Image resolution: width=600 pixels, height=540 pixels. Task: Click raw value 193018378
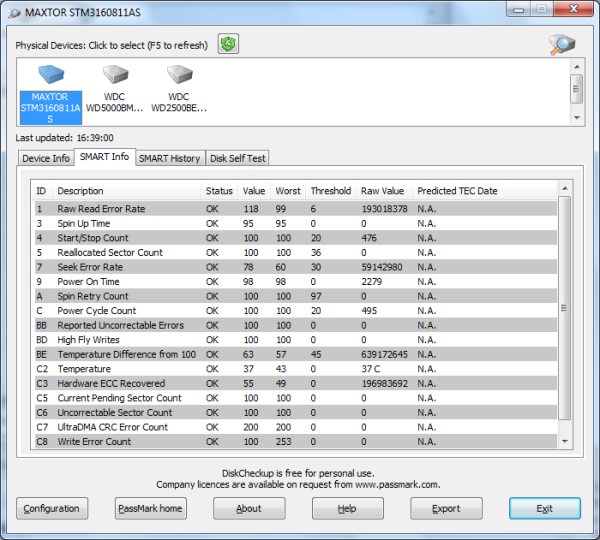385,209
